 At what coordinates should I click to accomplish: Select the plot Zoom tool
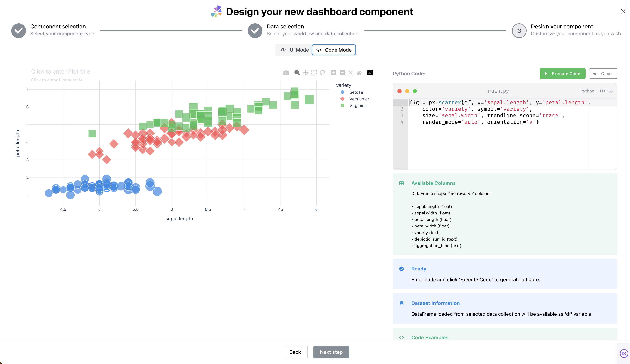point(297,73)
